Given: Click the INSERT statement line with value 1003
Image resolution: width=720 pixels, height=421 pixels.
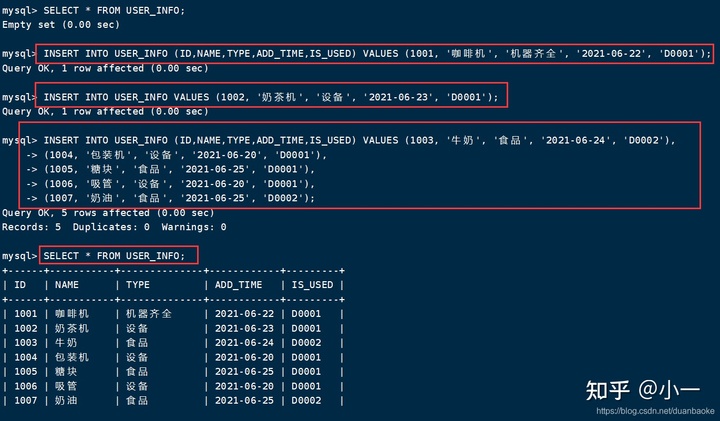Looking at the screenshot, I should coord(359,140).
